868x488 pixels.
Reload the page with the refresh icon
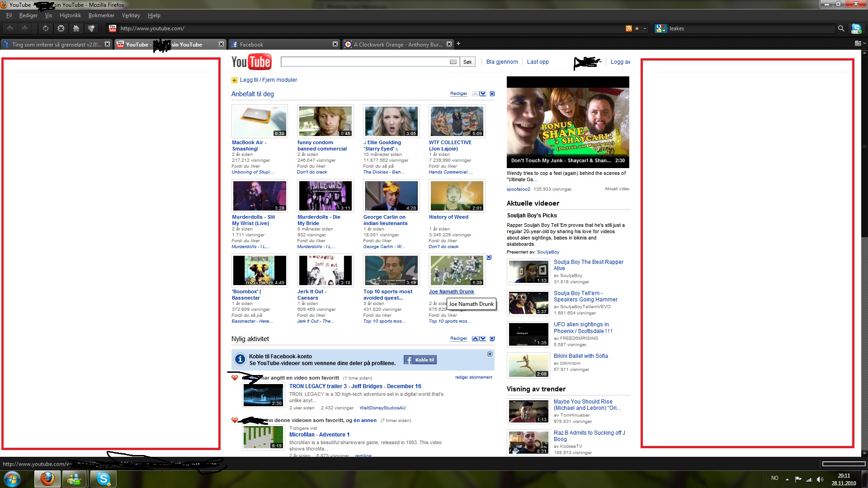click(46, 28)
